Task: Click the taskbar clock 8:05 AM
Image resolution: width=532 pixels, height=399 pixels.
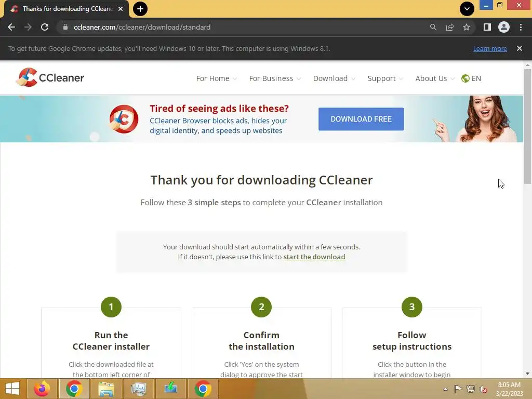Action: click(x=509, y=389)
